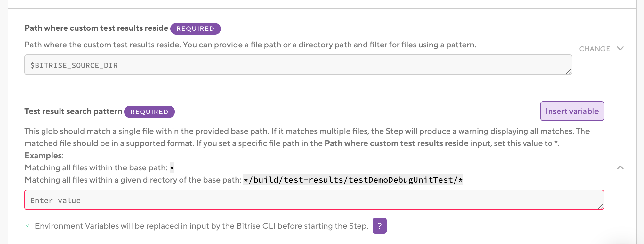Screen dimensions: 644x244
Task: Click the REQUIRED badge next to path input
Action: coord(195,28)
